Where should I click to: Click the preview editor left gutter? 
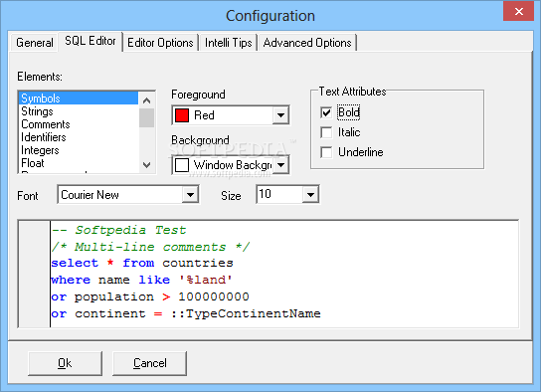pos(35,275)
